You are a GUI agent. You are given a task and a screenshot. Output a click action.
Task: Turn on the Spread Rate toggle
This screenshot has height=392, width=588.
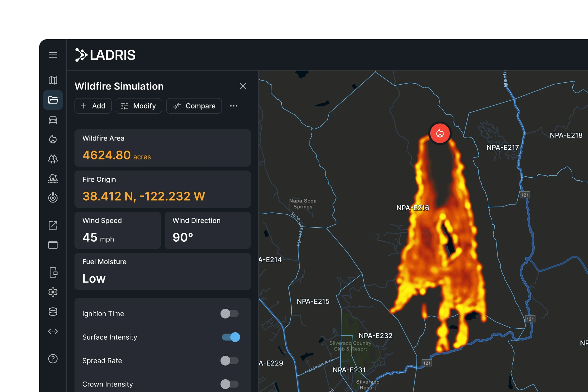230,361
